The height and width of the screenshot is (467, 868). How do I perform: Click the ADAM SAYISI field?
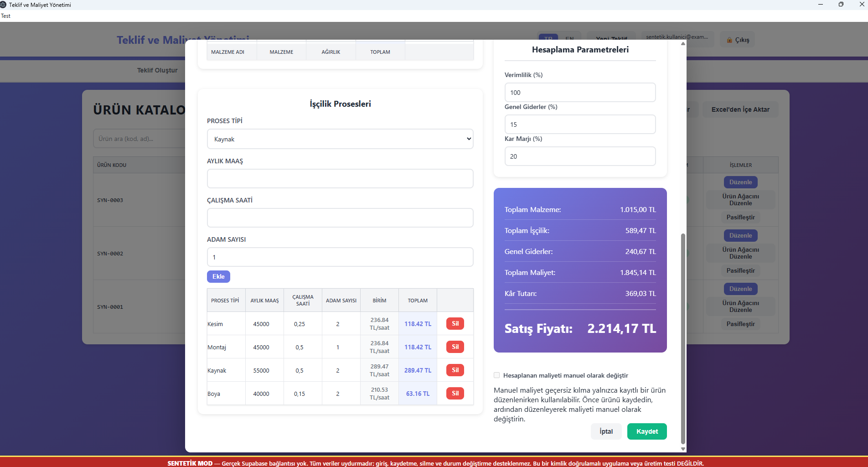340,257
